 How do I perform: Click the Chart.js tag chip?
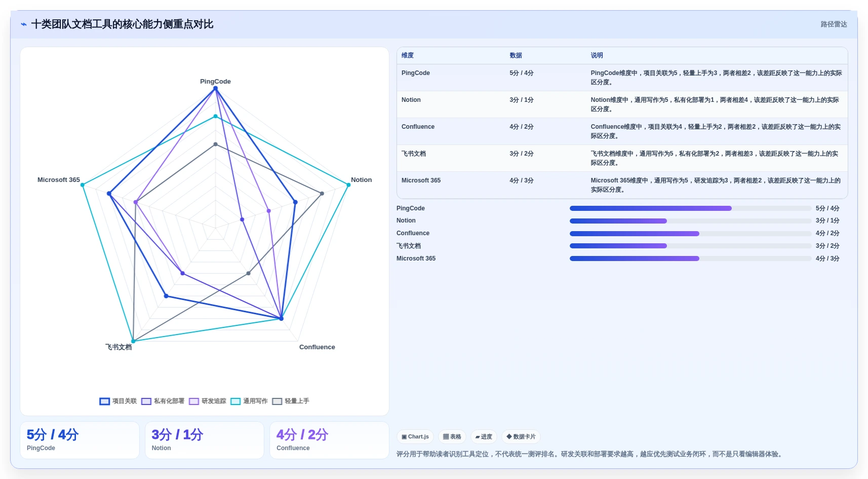coord(415,437)
